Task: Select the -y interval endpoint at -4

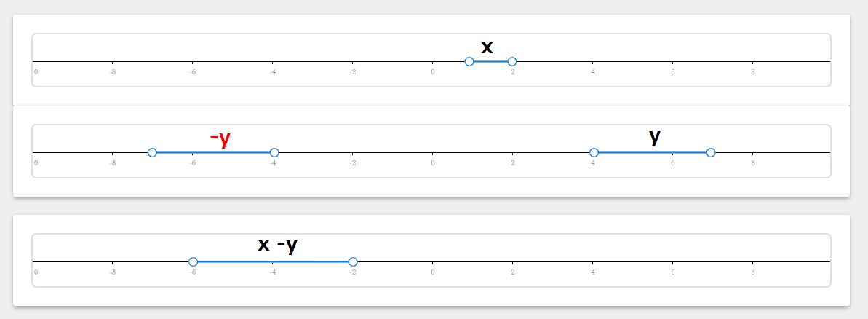Action: click(274, 152)
